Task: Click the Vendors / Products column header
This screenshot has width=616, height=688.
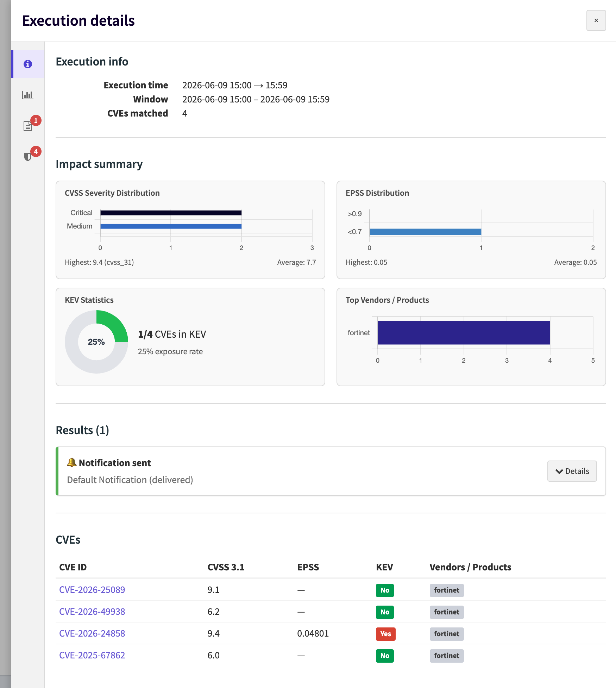Action: (x=470, y=567)
